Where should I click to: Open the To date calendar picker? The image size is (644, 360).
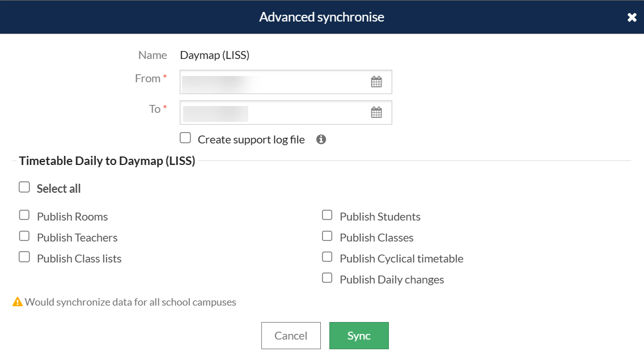376,113
